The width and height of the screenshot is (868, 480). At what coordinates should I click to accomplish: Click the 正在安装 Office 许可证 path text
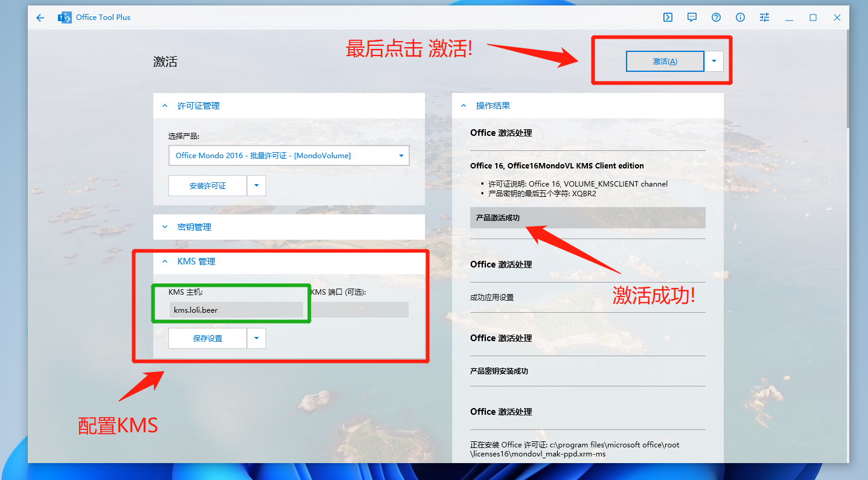pos(575,449)
